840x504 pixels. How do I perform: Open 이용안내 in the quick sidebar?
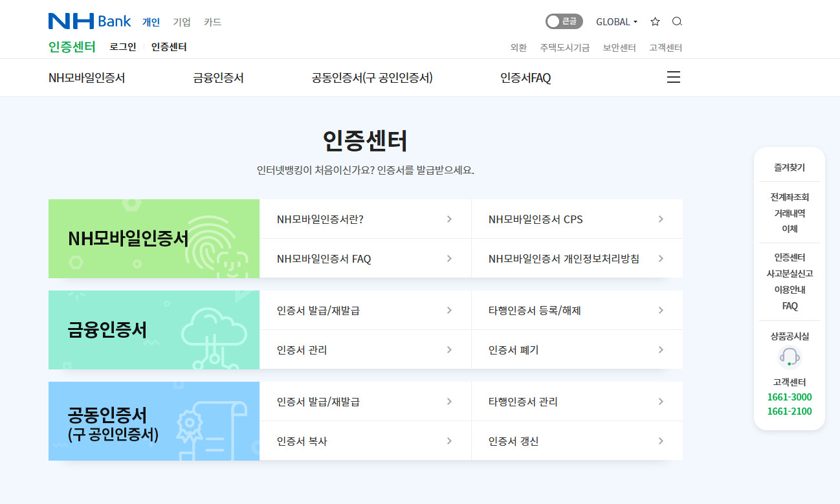click(x=790, y=289)
